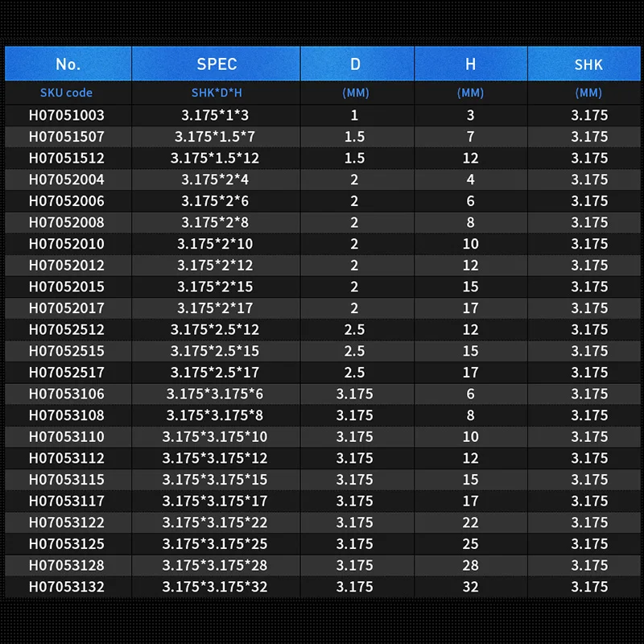Click SKU code H07053115
644x644 pixels.
(66, 480)
